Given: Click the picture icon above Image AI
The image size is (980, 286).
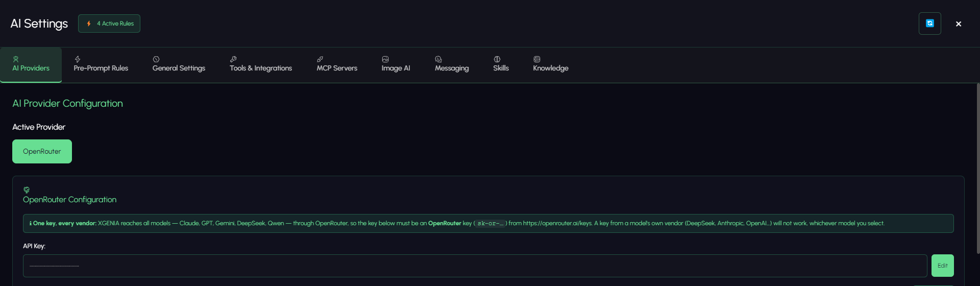Looking at the screenshot, I should tap(385, 59).
